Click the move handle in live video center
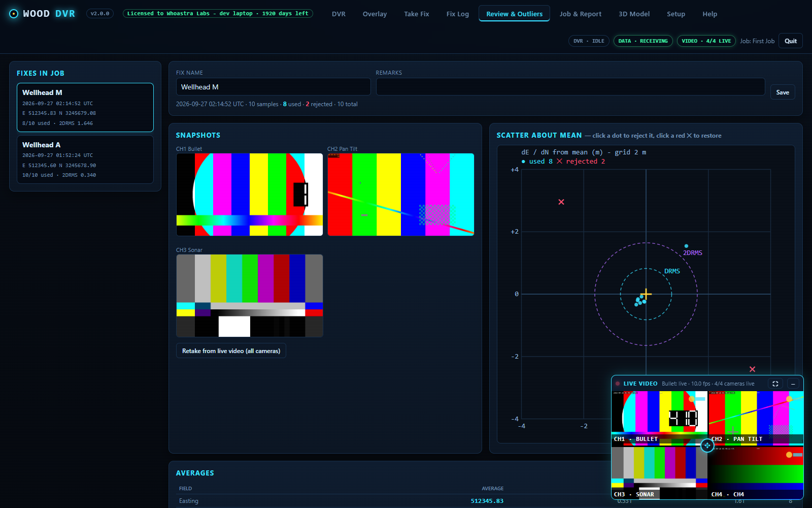Image resolution: width=812 pixels, height=508 pixels. [707, 446]
